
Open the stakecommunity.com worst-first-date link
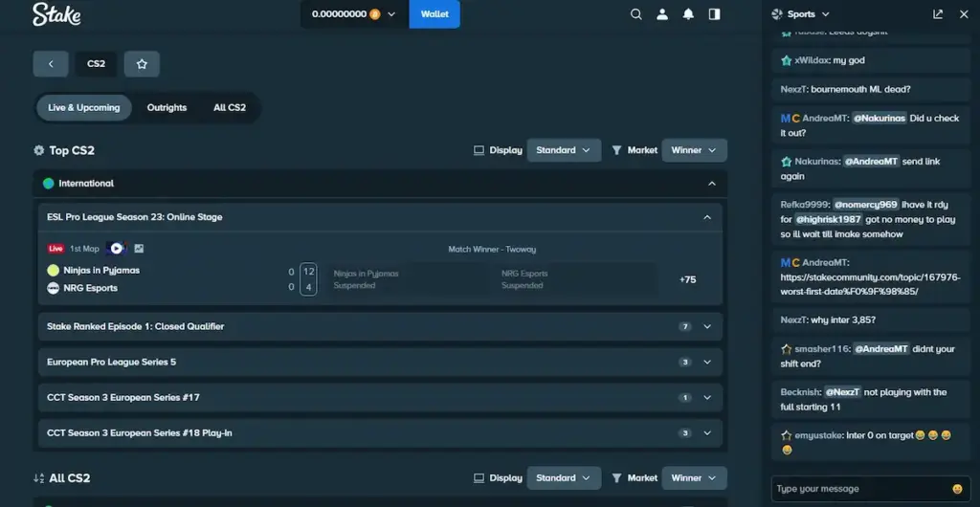(x=870, y=285)
